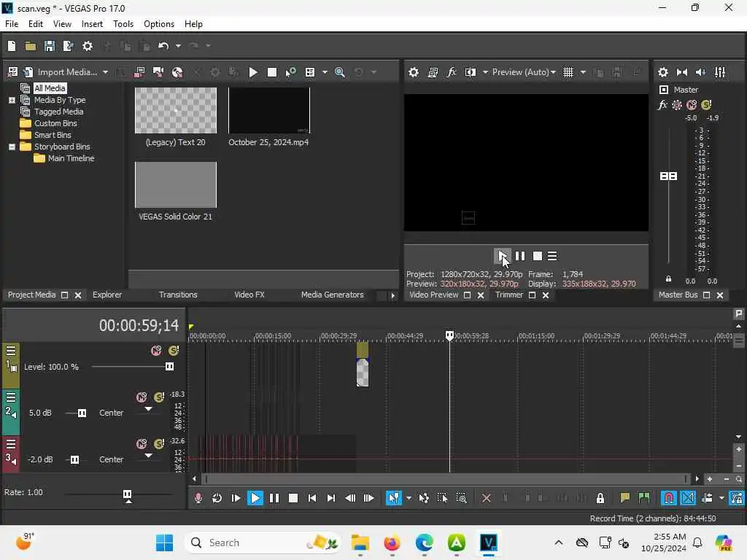Select the October 25, 2024.mp4 thumbnail
Screen dimensions: 747x560
tap(269, 111)
